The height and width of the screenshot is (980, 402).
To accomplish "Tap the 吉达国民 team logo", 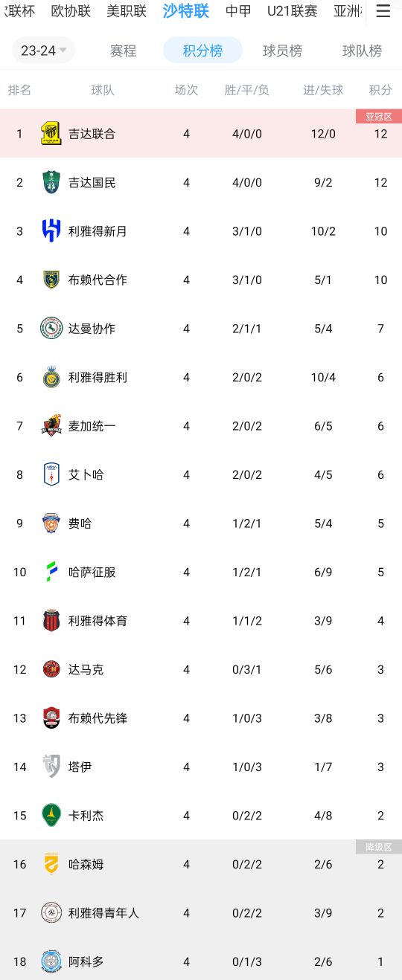I will 51,182.
